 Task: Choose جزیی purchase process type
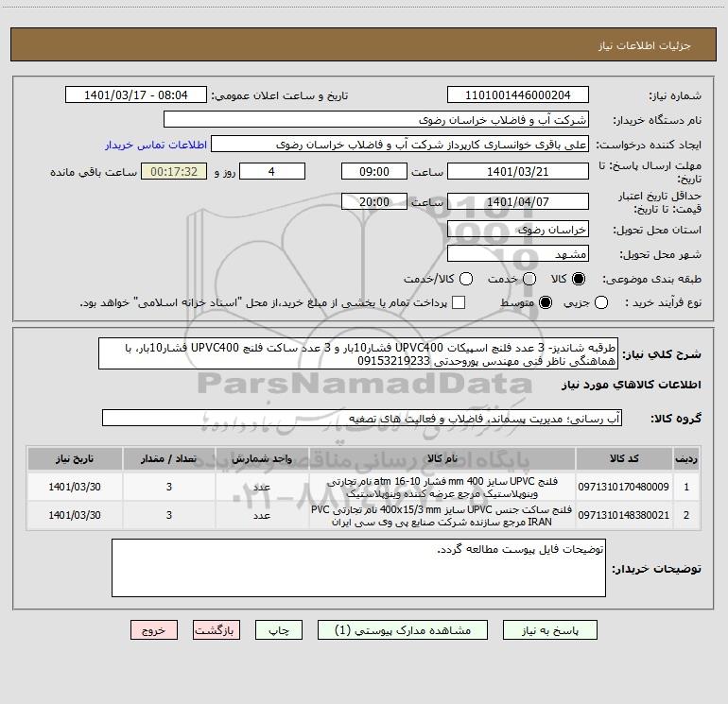[600, 302]
